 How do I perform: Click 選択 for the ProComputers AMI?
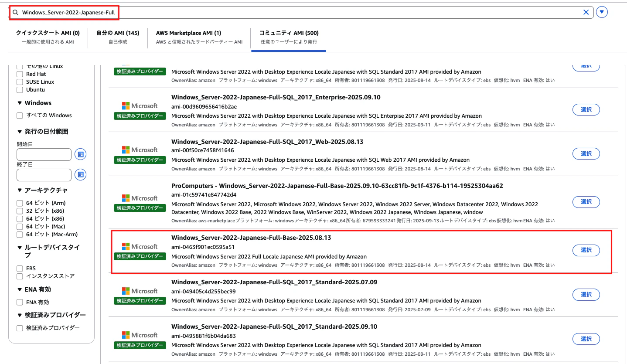point(586,202)
